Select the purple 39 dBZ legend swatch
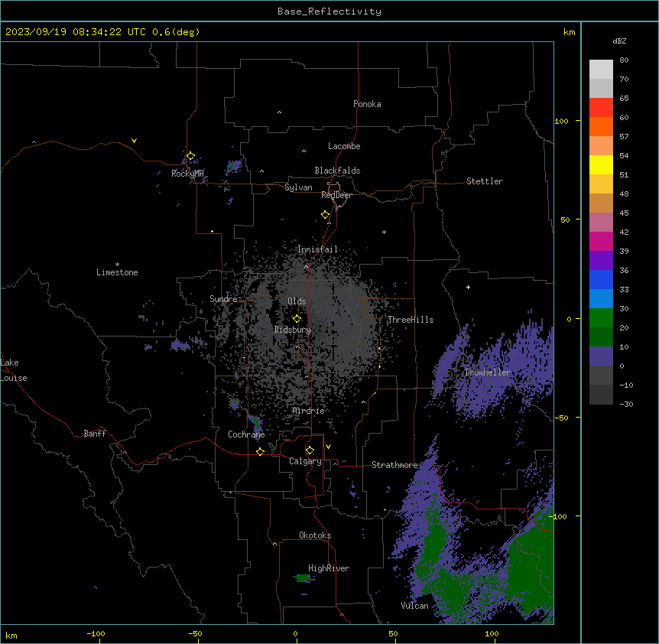The height and width of the screenshot is (644, 659). click(601, 260)
